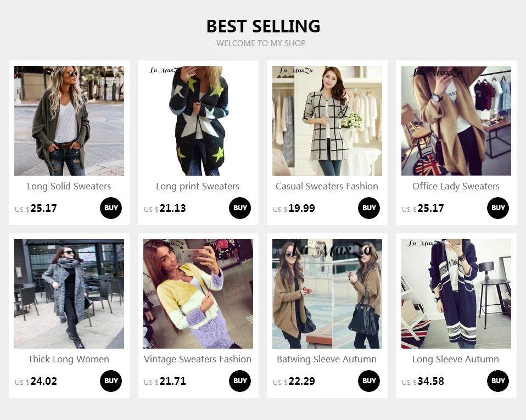This screenshot has height=420, width=526.
Task: Open the Long Solid Sweaters title link
Action: pos(69,186)
